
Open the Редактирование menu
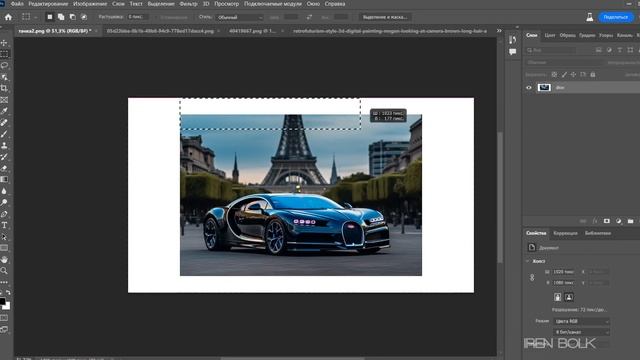click(x=48, y=4)
